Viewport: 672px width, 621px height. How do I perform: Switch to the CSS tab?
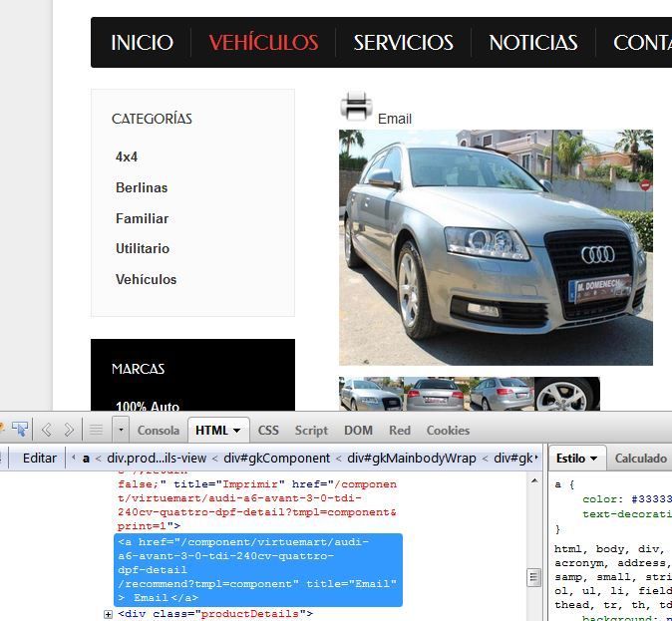[268, 430]
